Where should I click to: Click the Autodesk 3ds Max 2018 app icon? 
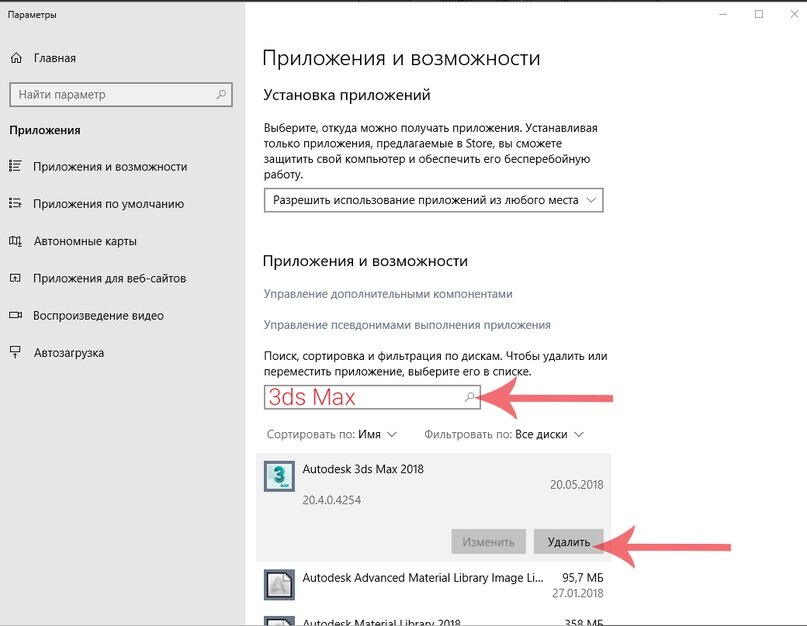point(279,476)
